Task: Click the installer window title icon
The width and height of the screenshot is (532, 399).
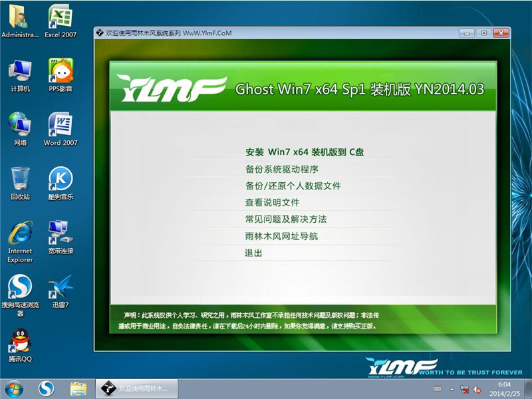Action: point(100,33)
